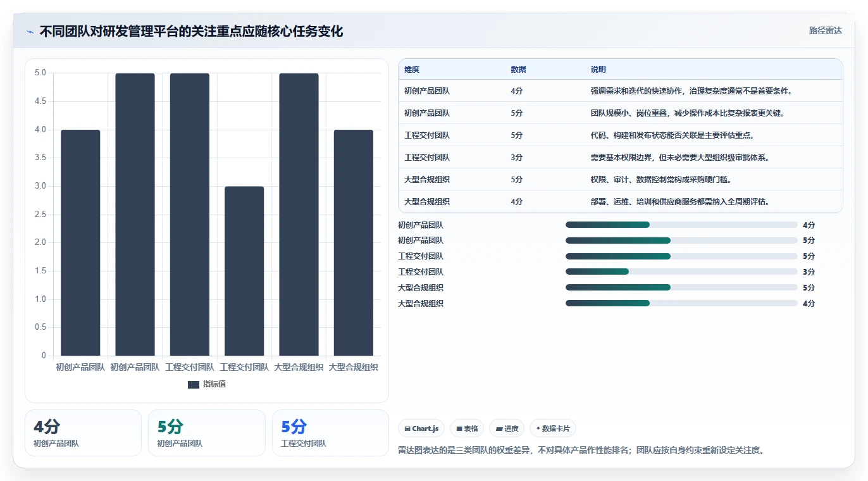The image size is (868, 481).
Task: Click the blue icon beside the page title
Action: tap(30, 32)
